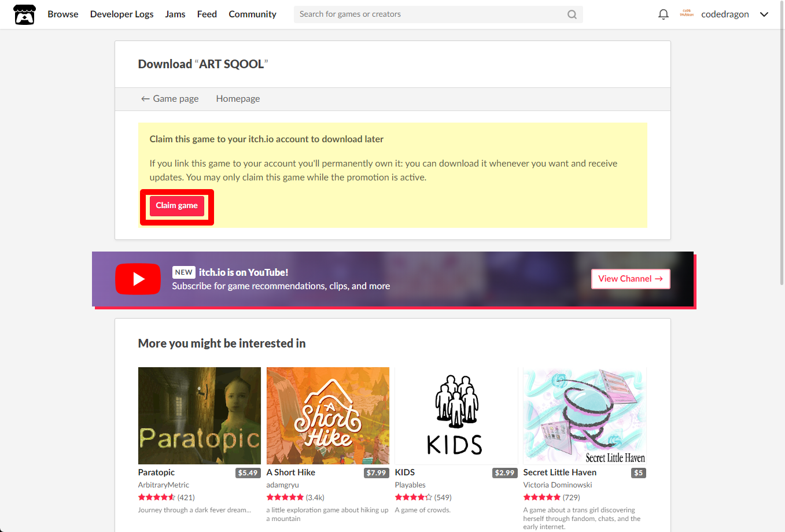This screenshot has height=532, width=785.
Task: Click 'More you might be interested in' heading
Action: (x=222, y=343)
